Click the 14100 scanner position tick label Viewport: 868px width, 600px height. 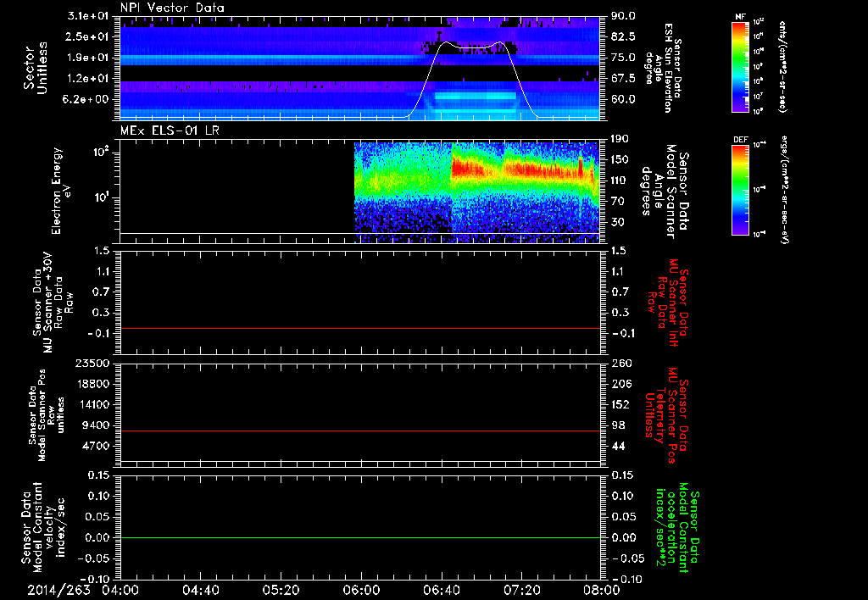[x=92, y=404]
